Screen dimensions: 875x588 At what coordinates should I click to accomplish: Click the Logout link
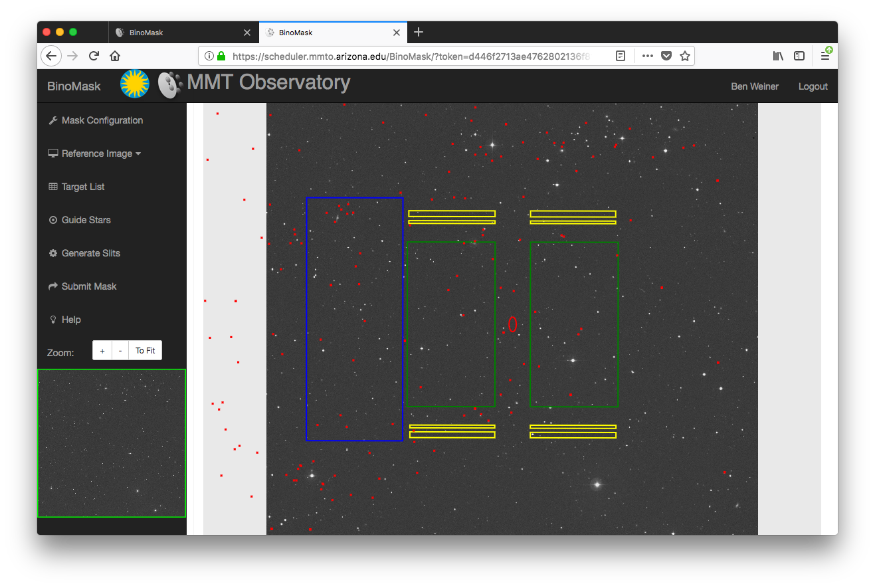813,86
